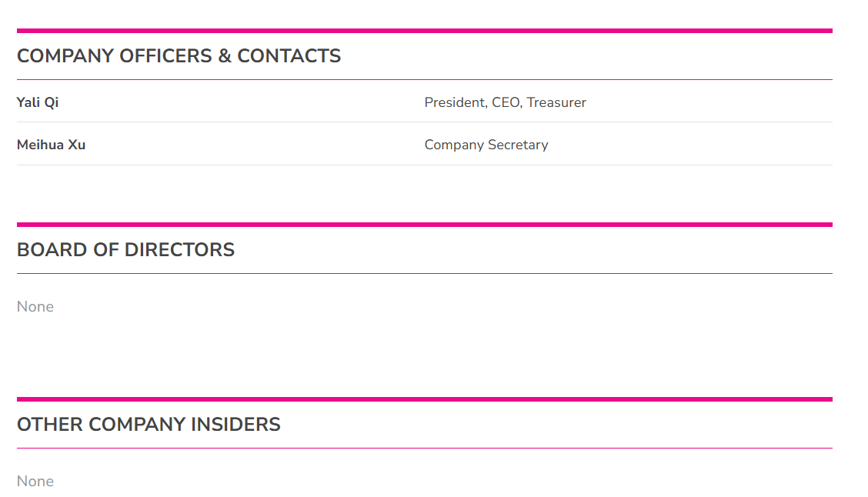Click the word "Treasurer" in Yali Qi's title
This screenshot has height=497, width=868.
pos(556,102)
